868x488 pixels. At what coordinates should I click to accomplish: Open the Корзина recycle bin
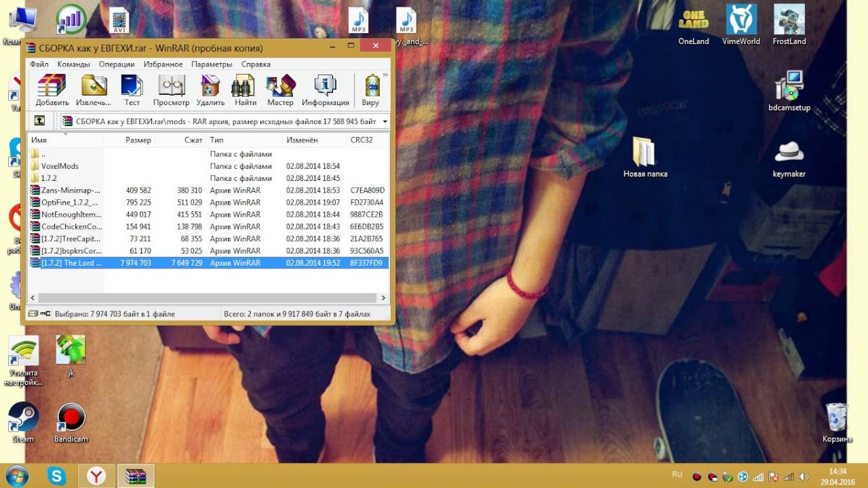837,423
